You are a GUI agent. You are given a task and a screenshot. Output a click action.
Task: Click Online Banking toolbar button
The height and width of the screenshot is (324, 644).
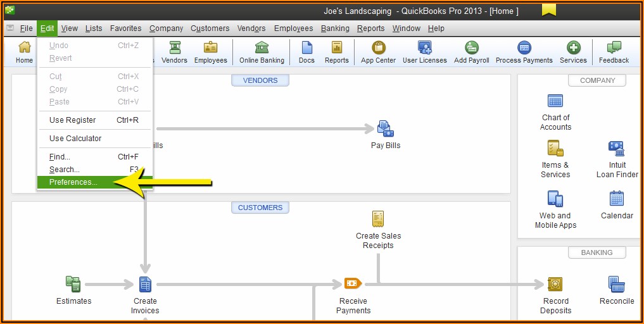tap(262, 52)
